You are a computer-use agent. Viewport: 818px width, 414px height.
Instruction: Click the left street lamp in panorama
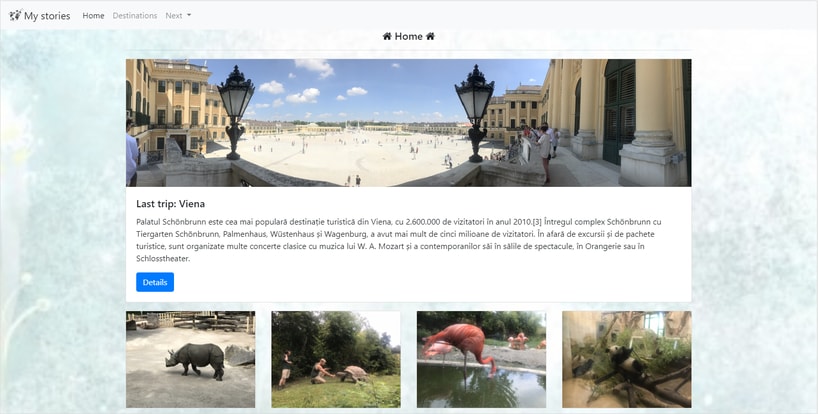235,112
